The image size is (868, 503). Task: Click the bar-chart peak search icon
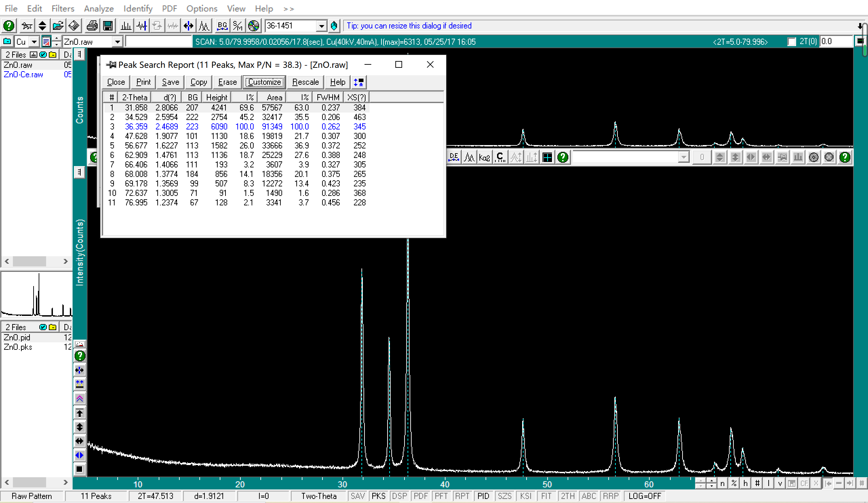tap(126, 26)
